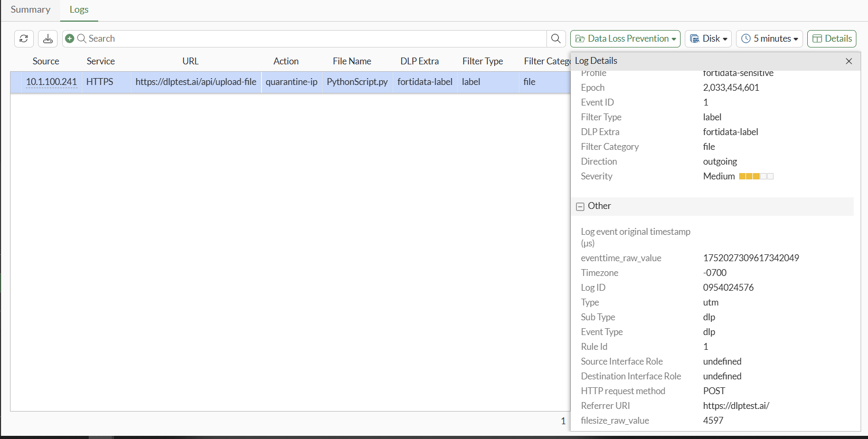The height and width of the screenshot is (439, 868).
Task: Click the magnifying glass search button
Action: tap(556, 39)
